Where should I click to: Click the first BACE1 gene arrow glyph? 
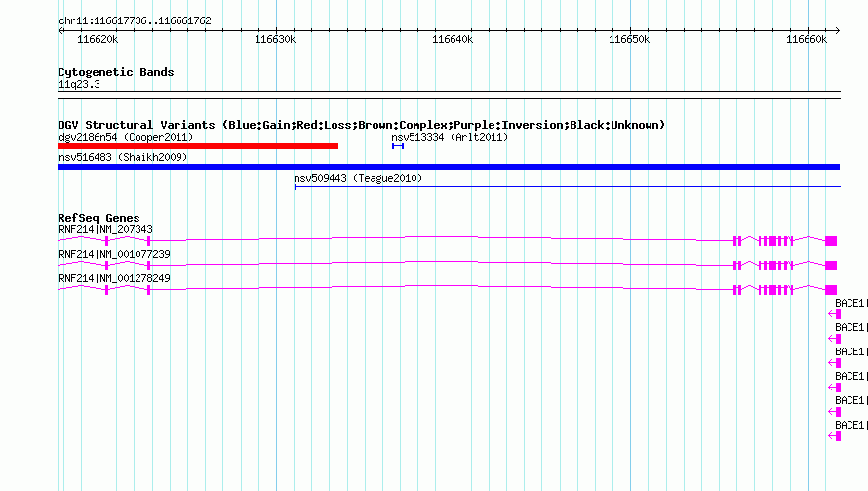coord(835,314)
